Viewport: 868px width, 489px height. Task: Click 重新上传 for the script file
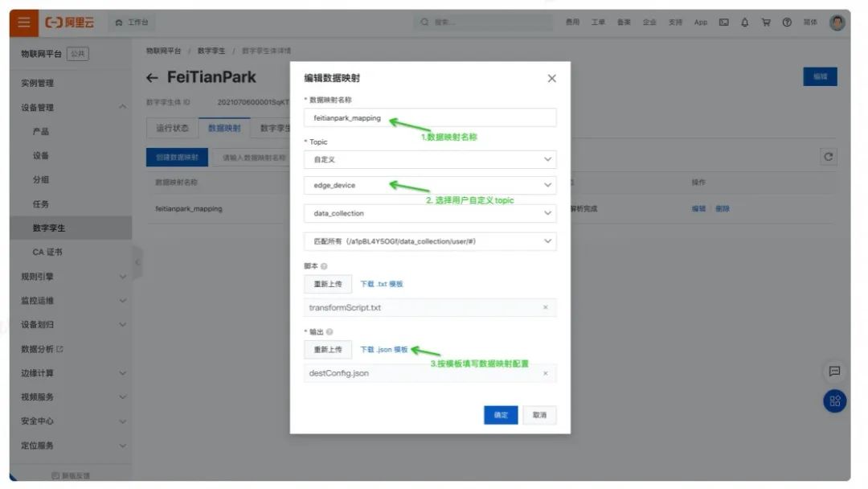click(328, 284)
